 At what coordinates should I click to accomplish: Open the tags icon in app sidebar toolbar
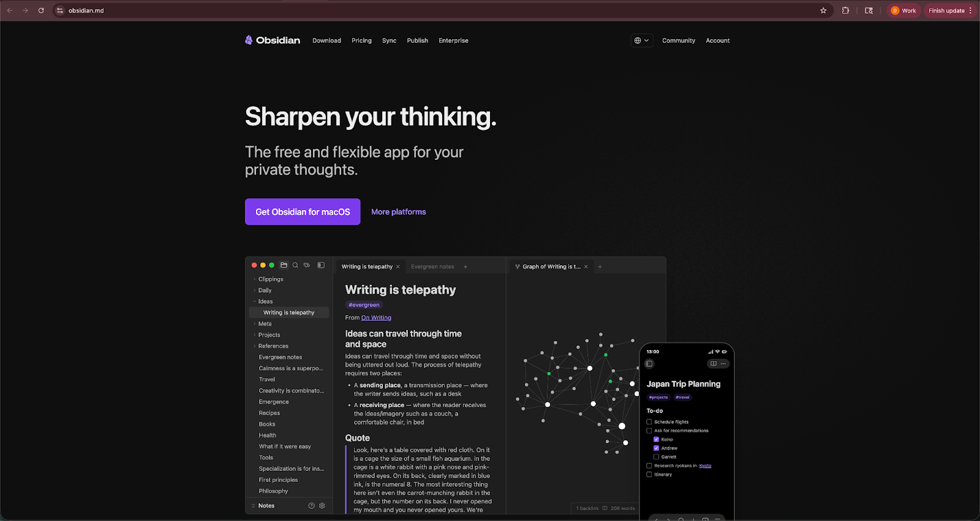coord(307,265)
